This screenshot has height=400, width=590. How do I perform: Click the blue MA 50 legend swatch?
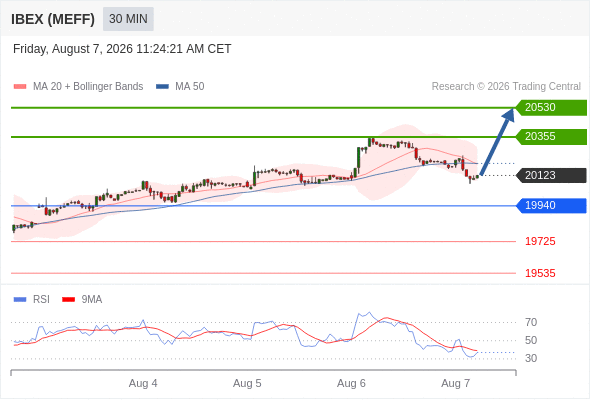[162, 87]
